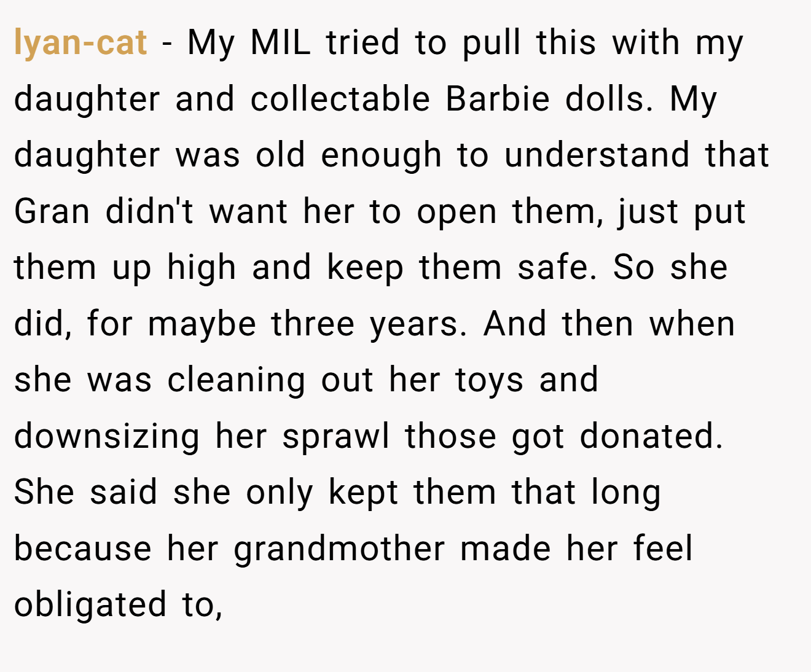Click the word "MIL" in the comment
The height and width of the screenshot is (672, 811).
pos(281,42)
